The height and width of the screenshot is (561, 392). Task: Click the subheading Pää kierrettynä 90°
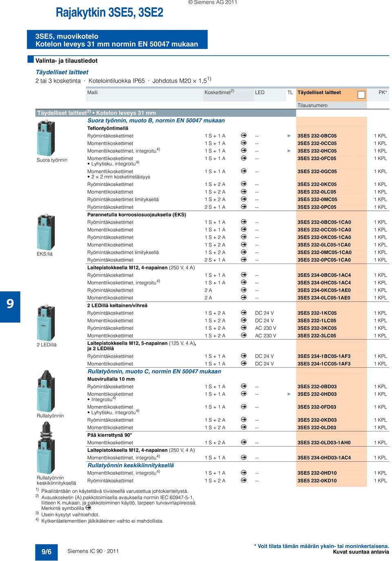point(109,435)
